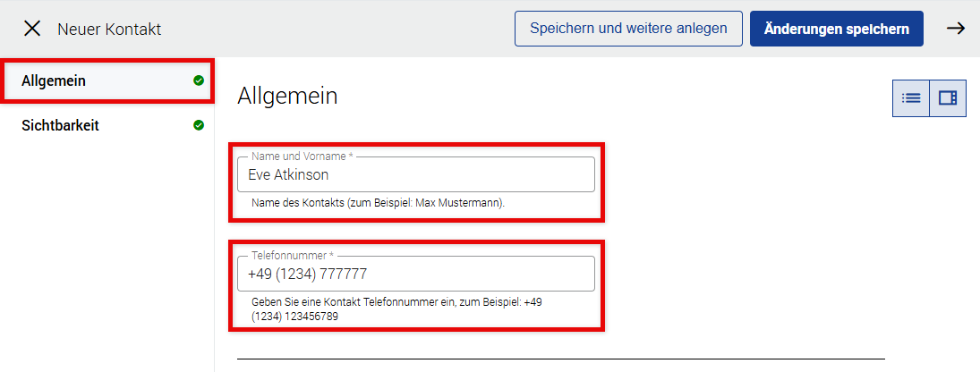Click the Max Mustermann example hint
The image size is (980, 372).
pos(378,203)
